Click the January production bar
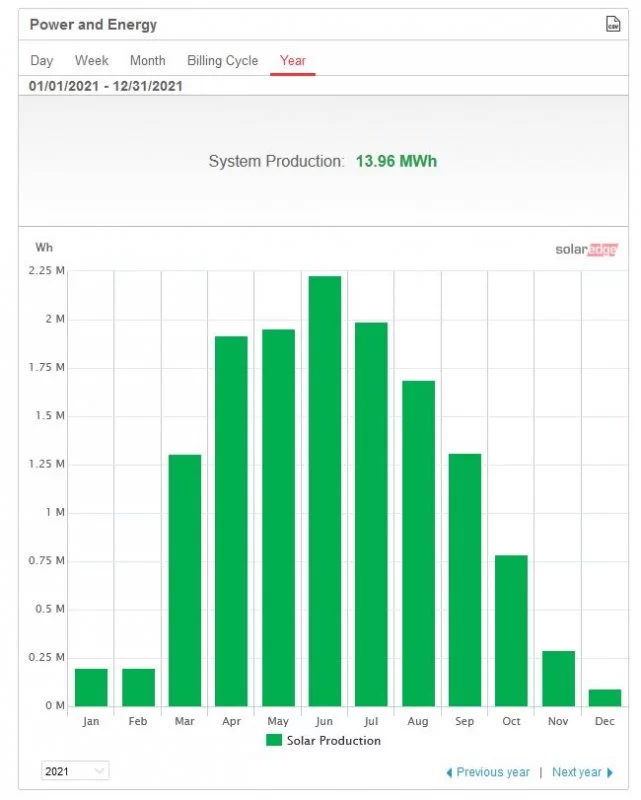 91,687
